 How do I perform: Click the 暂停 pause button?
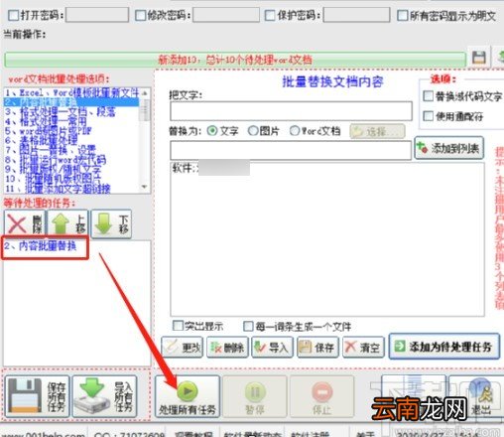(x=255, y=396)
